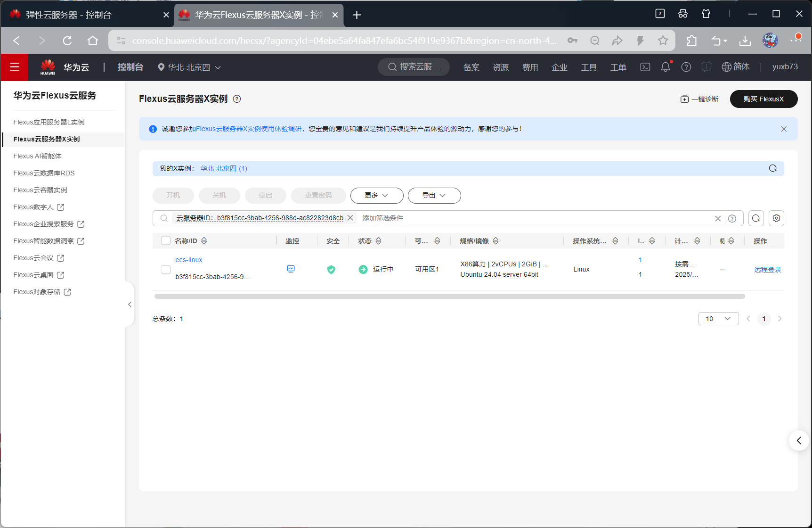This screenshot has height=528, width=812.
Task: Open the notifications bell
Action: [666, 67]
